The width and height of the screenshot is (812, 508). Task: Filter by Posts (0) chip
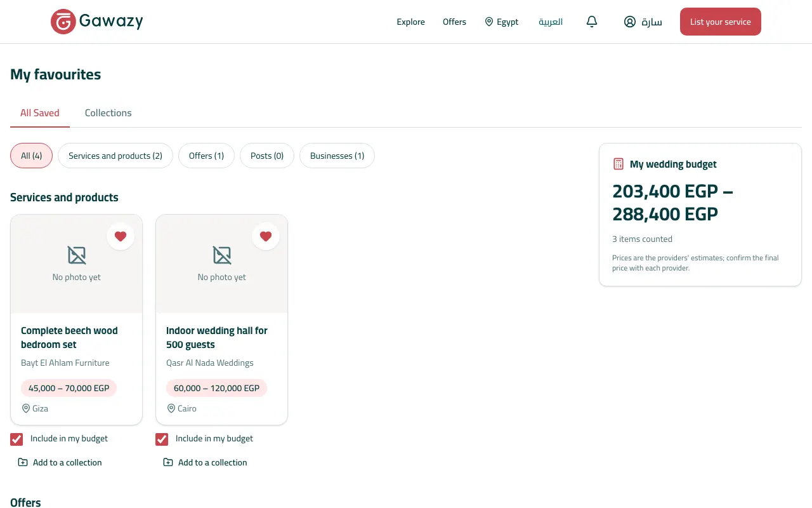[267, 156]
